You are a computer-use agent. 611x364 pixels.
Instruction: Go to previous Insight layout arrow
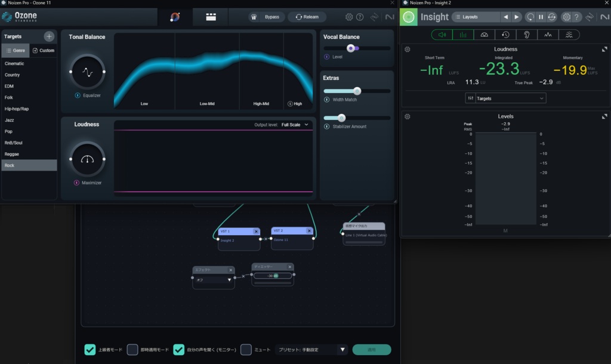[506, 17]
